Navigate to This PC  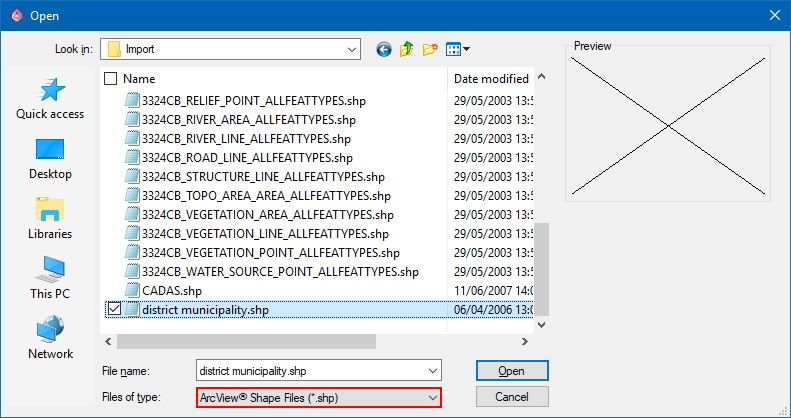50,279
